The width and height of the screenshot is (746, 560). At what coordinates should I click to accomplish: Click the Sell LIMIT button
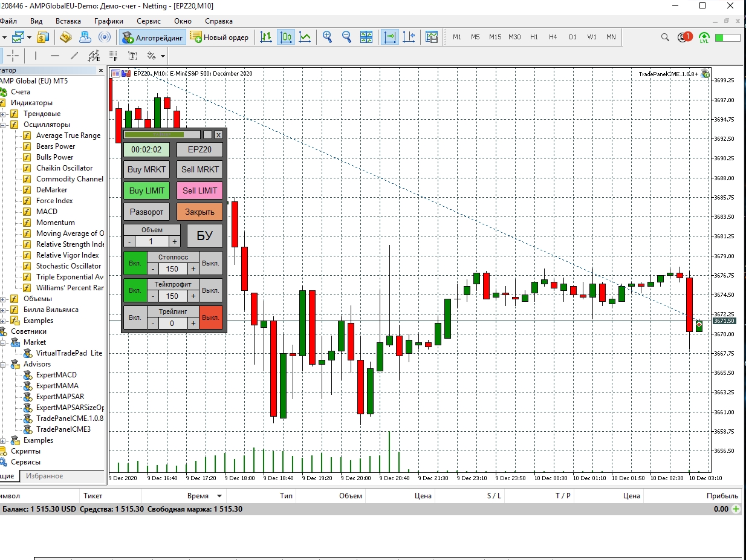pyautogui.click(x=199, y=190)
